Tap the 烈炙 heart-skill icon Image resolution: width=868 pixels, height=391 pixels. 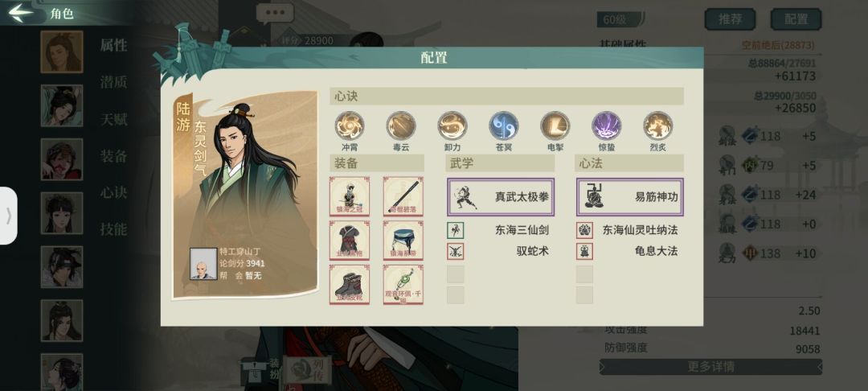coord(658,126)
